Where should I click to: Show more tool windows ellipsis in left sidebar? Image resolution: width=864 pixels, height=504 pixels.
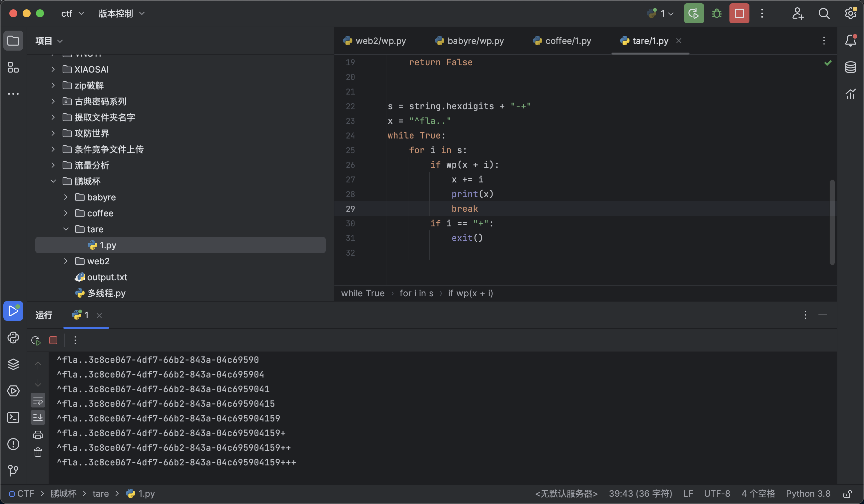tap(13, 94)
